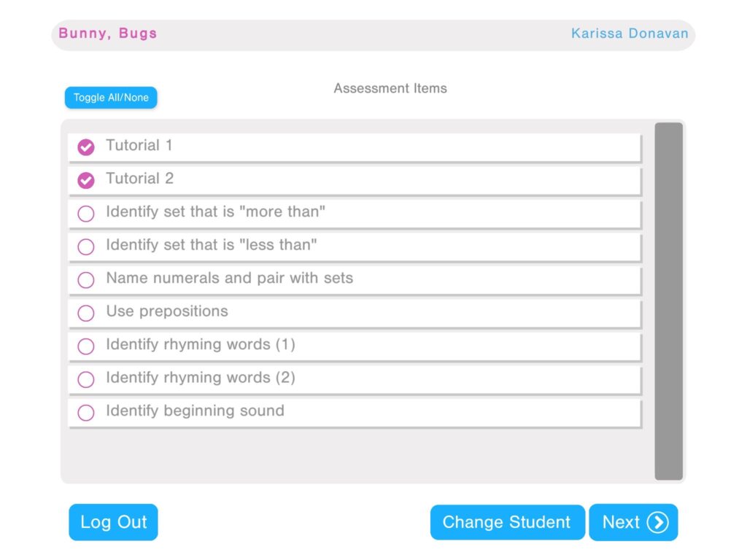Uncheck the Tutorial 2 checkmark
The image size is (747, 560).
coord(86,180)
